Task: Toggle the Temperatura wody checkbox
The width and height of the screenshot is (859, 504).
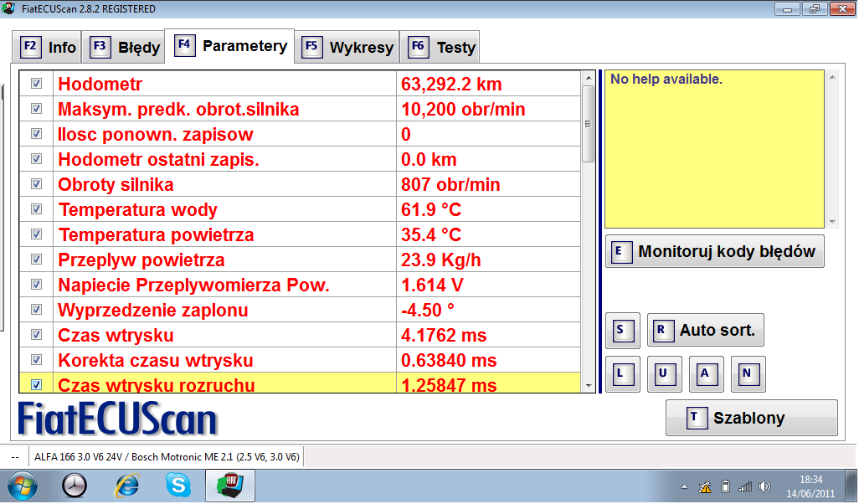Action: pos(36,208)
